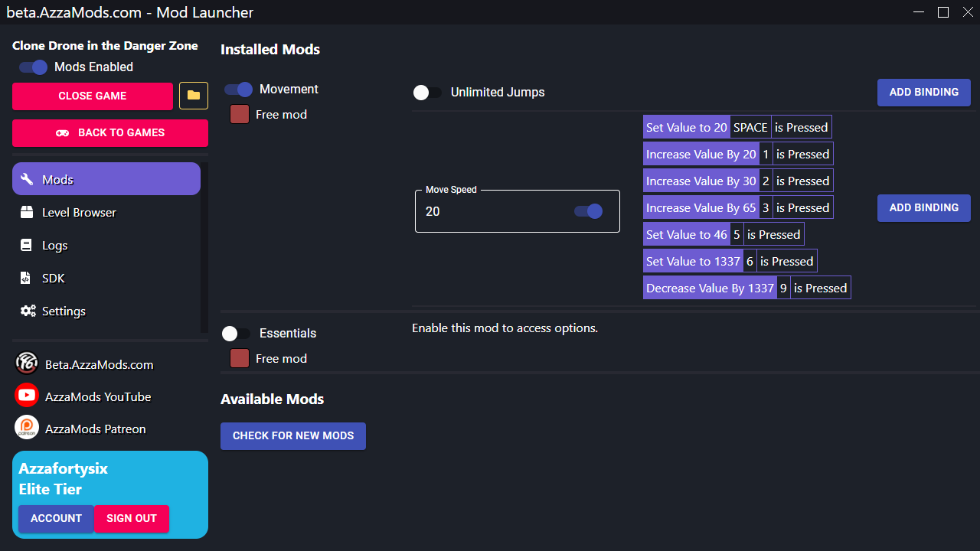Click the sidebar vertical scrollbar
This screenshot has height=551, width=980.
tap(204, 247)
